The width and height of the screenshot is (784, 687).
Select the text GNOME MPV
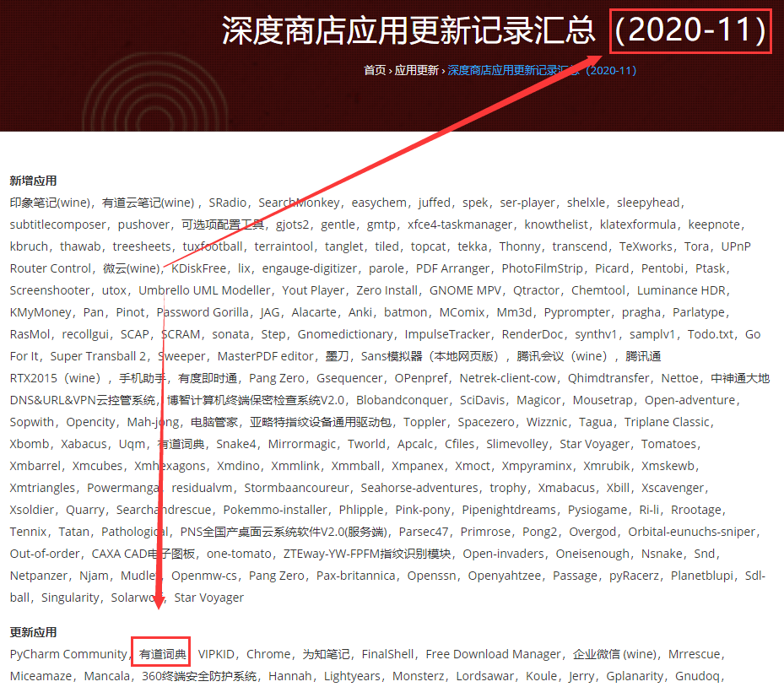(465, 290)
